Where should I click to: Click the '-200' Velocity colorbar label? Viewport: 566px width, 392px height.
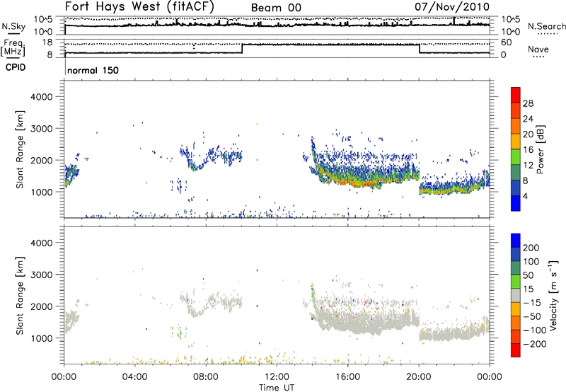point(535,344)
